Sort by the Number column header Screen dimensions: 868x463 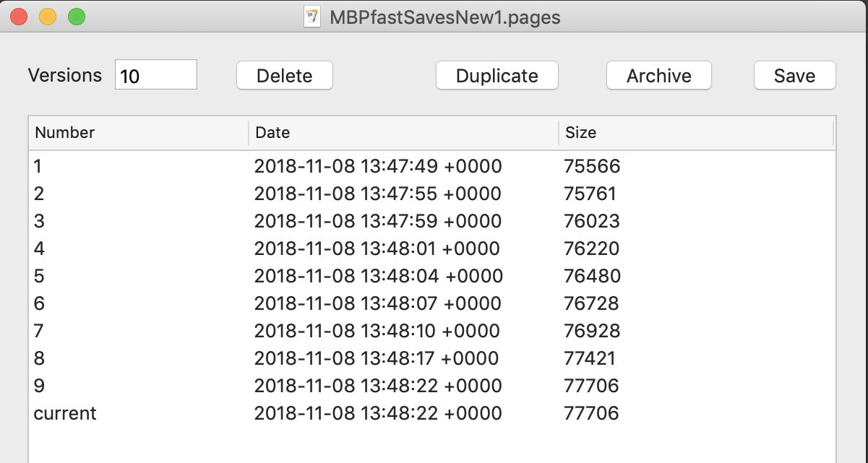pyautogui.click(x=137, y=133)
